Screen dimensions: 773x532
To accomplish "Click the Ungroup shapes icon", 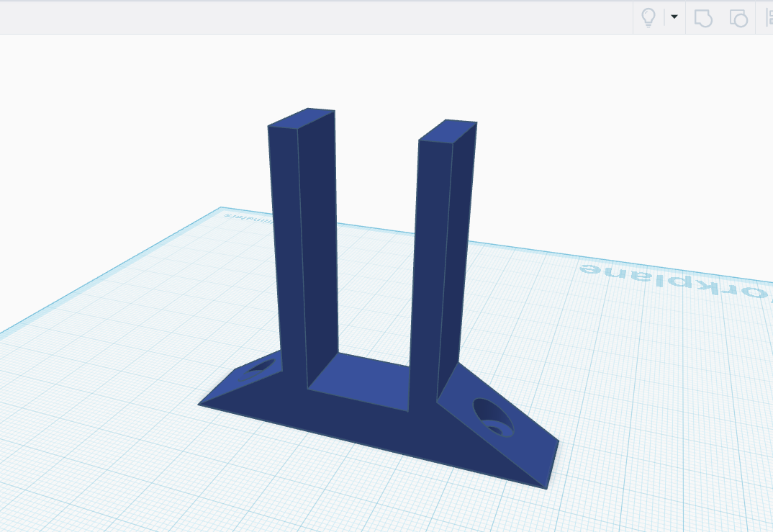I will pos(738,18).
